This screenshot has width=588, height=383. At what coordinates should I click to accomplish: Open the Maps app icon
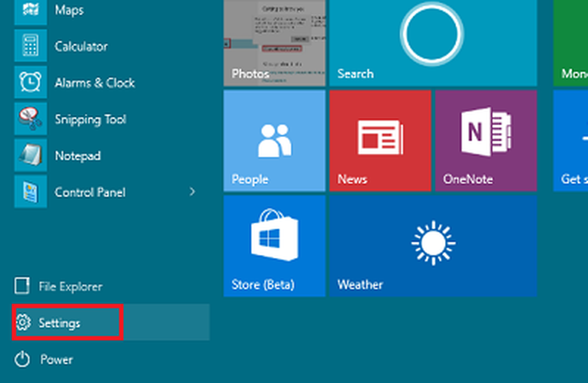coord(30,11)
